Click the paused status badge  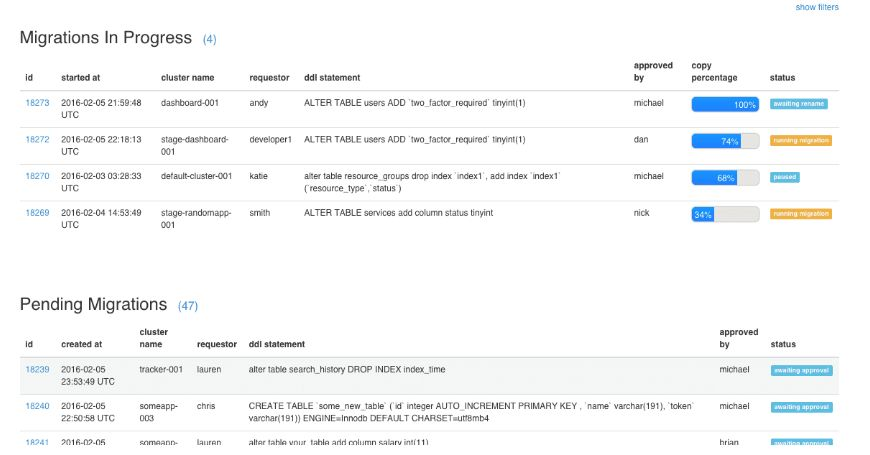click(785, 177)
